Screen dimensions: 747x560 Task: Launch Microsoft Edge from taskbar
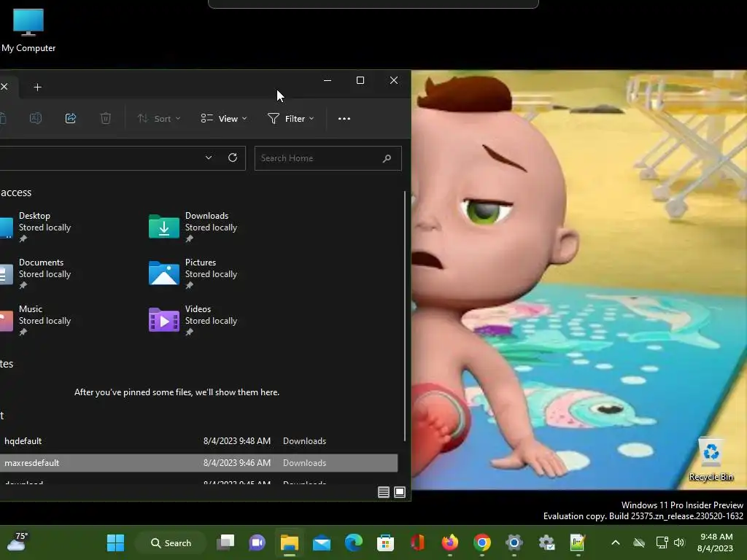[x=354, y=542]
